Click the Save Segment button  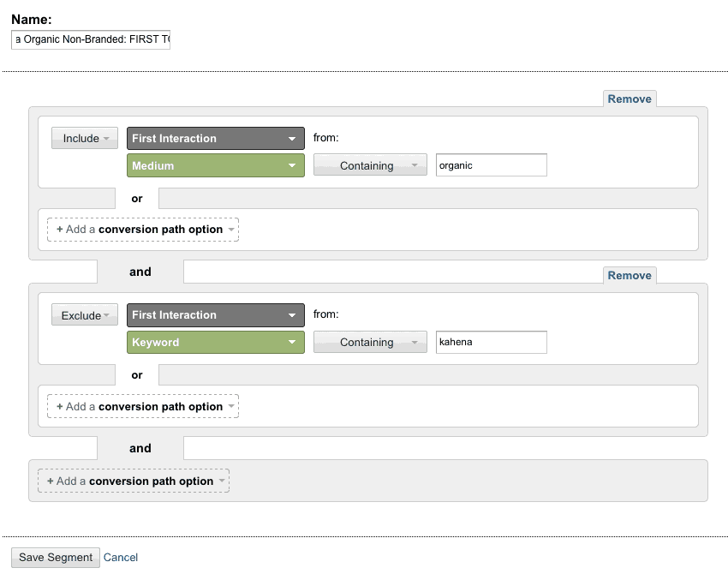pyautogui.click(x=56, y=557)
